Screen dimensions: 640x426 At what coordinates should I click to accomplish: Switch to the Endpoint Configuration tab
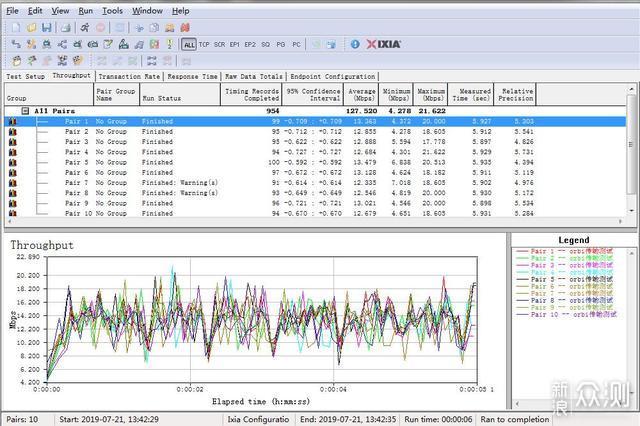click(333, 76)
